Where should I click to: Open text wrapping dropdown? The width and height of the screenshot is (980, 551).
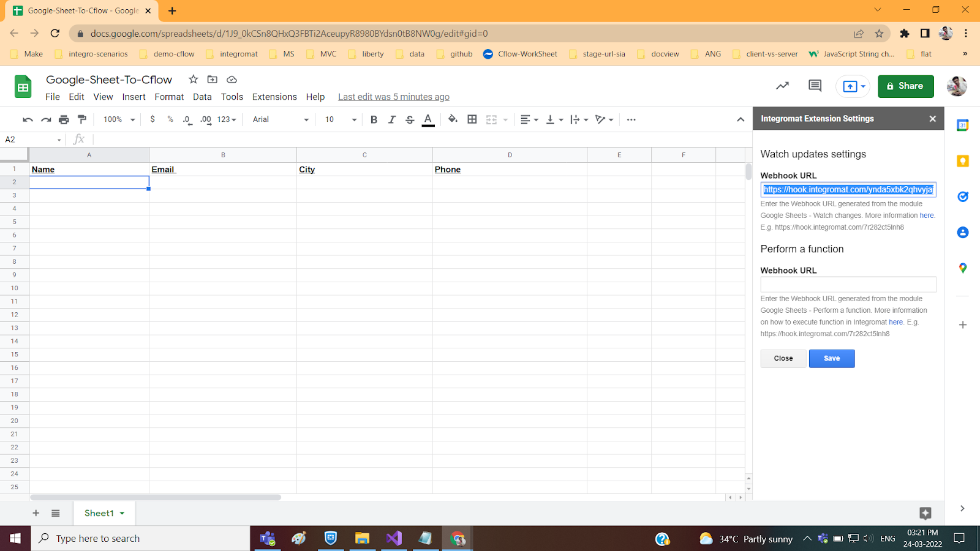(579, 119)
